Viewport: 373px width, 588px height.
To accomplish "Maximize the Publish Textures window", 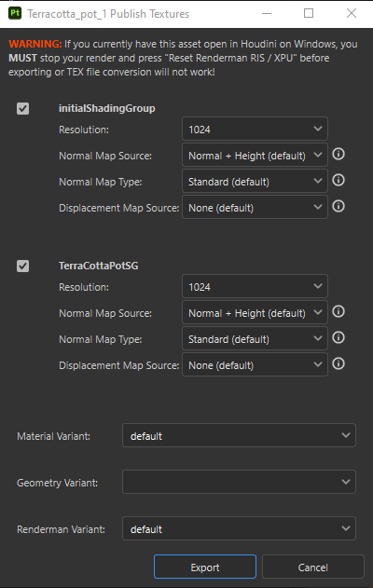I will click(x=309, y=13).
